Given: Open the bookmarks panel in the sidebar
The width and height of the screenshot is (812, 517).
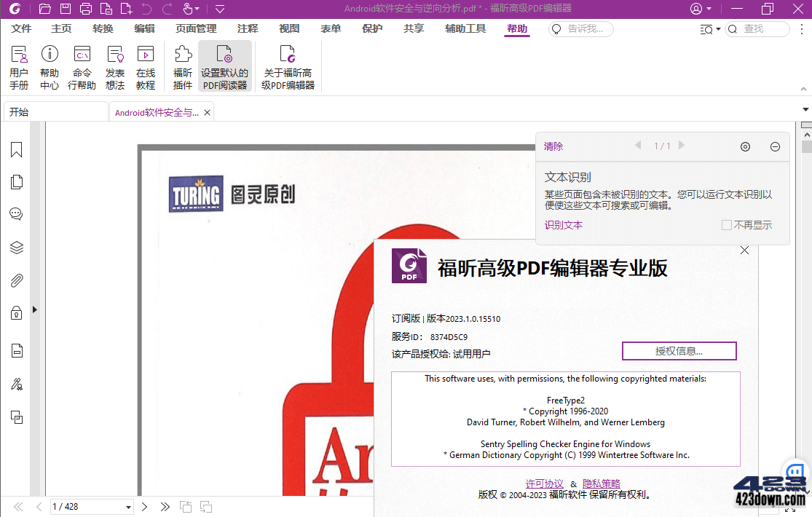Looking at the screenshot, I should [x=16, y=149].
